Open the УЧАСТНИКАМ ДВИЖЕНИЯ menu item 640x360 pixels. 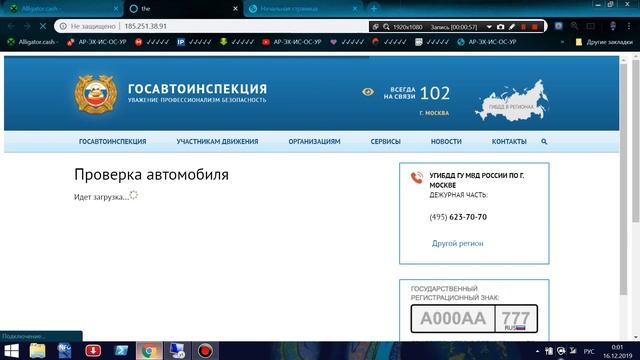coord(217,141)
